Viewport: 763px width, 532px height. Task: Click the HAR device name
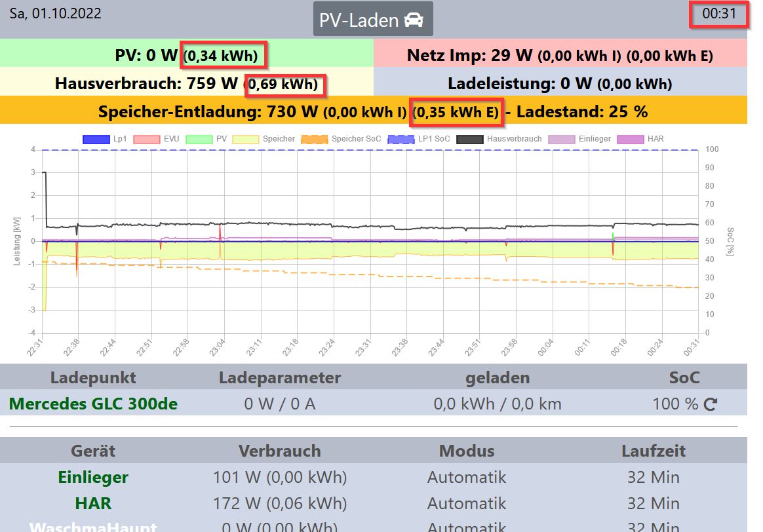93,503
